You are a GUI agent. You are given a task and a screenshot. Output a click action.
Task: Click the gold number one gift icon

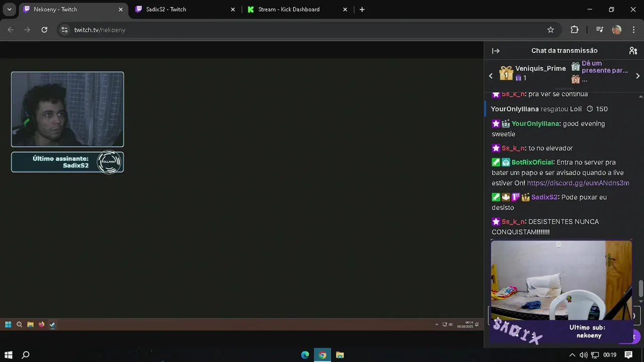click(x=506, y=73)
